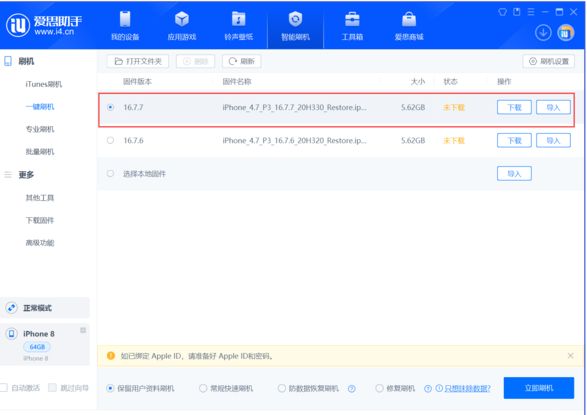The height and width of the screenshot is (415, 587).
Task: Open the 工具箱 toolbox
Action: point(352,25)
